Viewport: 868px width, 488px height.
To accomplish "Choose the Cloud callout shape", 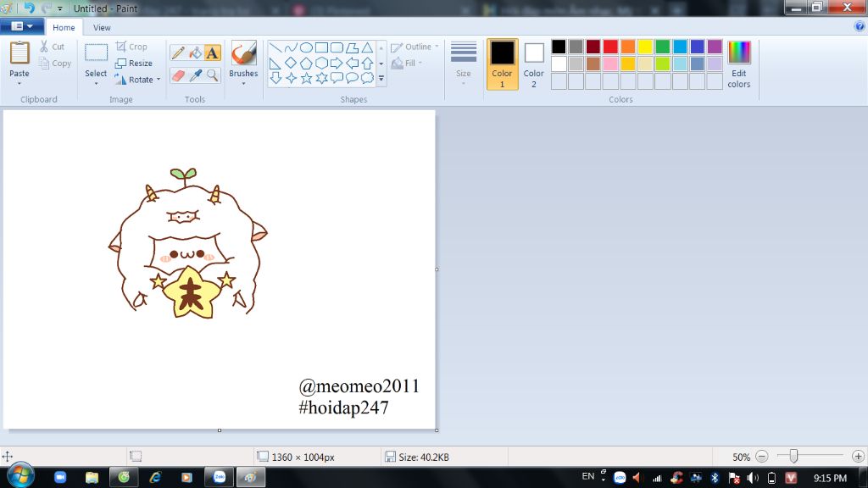I will pyautogui.click(x=367, y=78).
